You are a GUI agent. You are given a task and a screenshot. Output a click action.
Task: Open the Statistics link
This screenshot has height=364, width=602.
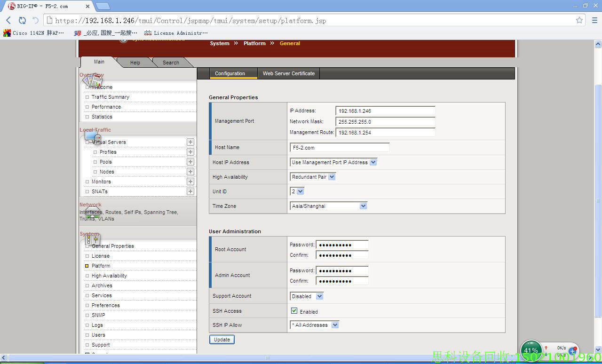[x=102, y=117]
